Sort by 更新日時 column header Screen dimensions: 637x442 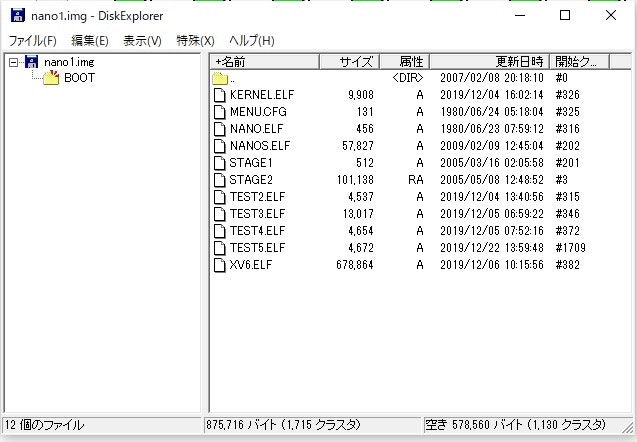click(x=490, y=62)
